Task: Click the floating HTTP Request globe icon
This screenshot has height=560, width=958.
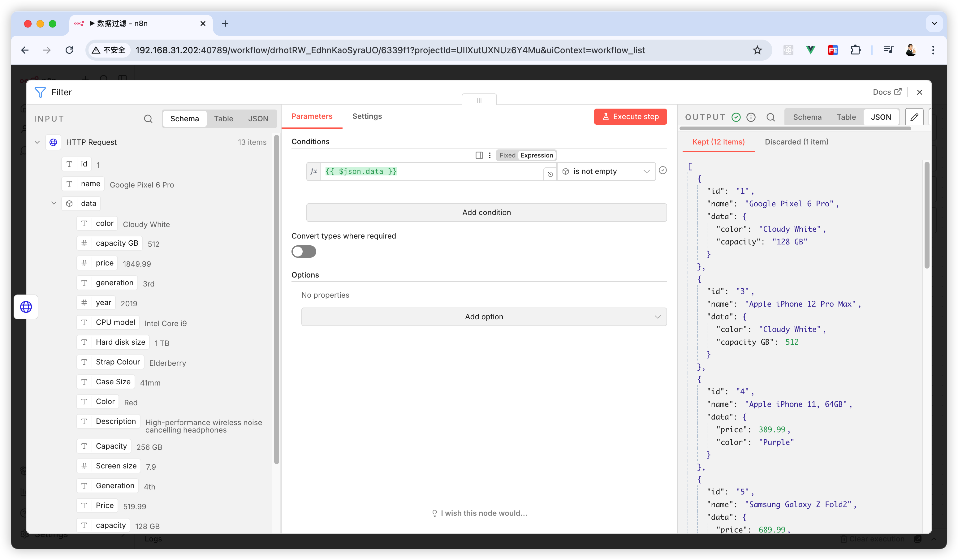Action: coord(26,307)
